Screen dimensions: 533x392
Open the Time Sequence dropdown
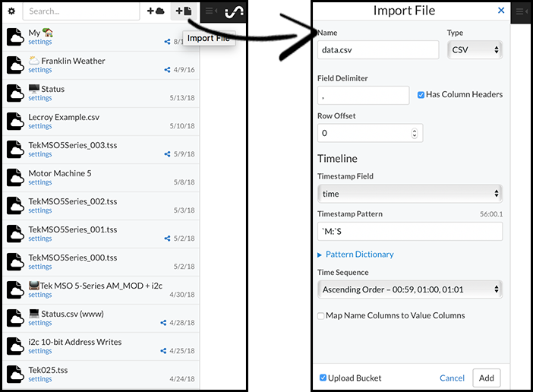(409, 289)
